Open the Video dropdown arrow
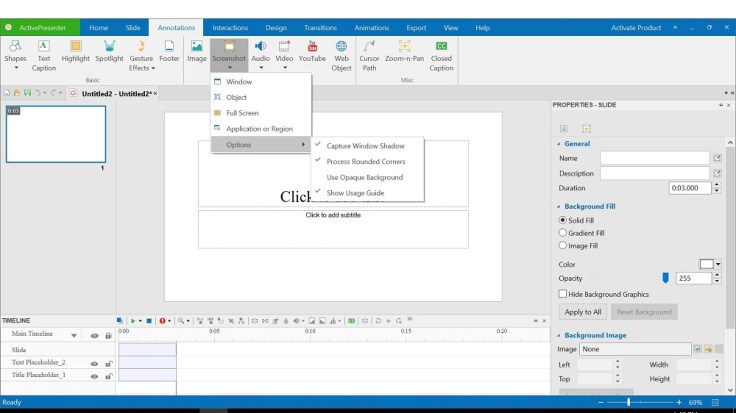The height and width of the screenshot is (413, 736). 284,68
